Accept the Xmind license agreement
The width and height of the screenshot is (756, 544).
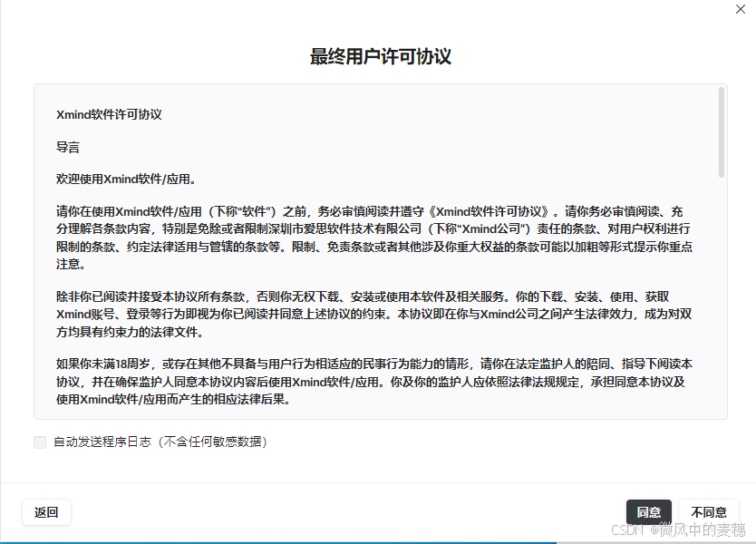click(649, 511)
